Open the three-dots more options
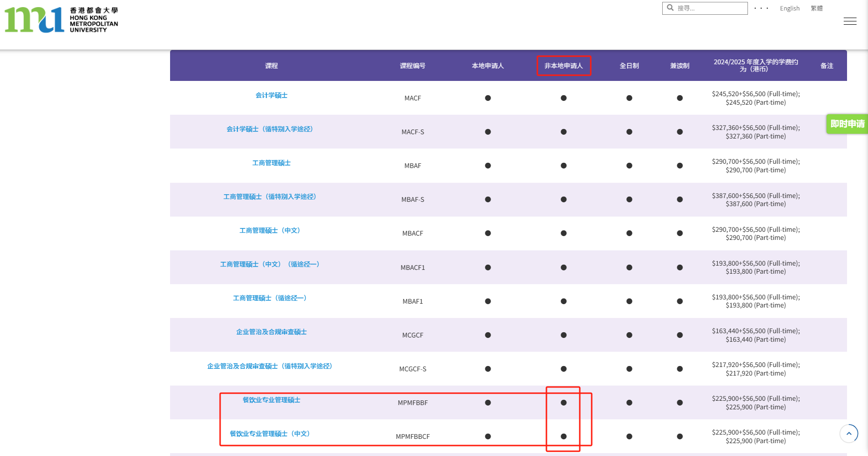This screenshot has width=868, height=456. pos(761,9)
